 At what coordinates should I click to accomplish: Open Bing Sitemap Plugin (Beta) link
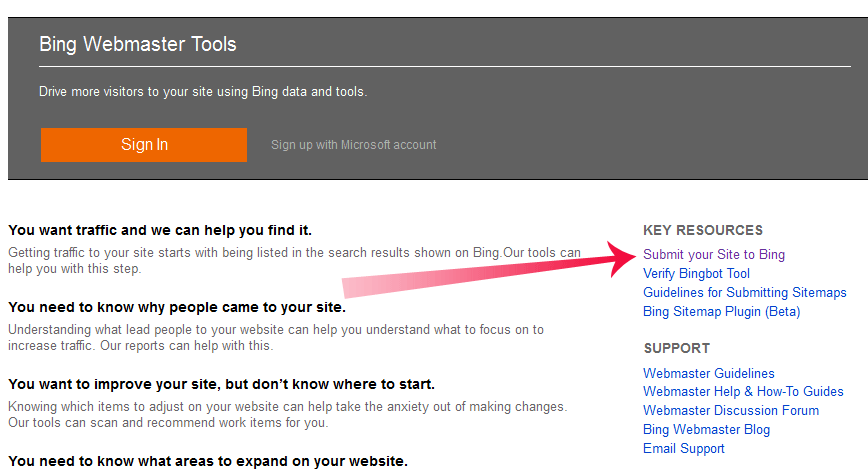click(x=721, y=312)
